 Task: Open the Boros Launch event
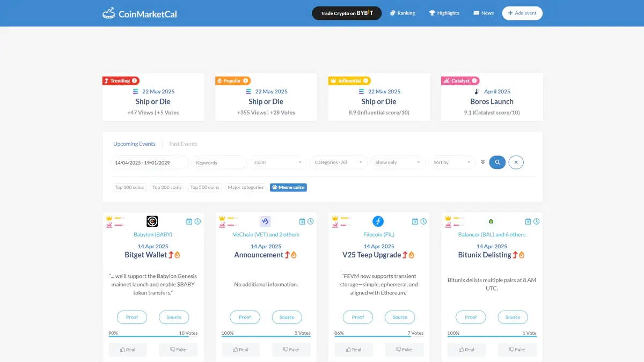tap(492, 101)
